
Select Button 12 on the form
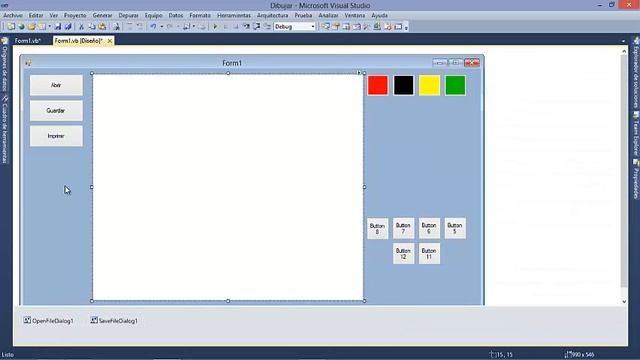403,253
